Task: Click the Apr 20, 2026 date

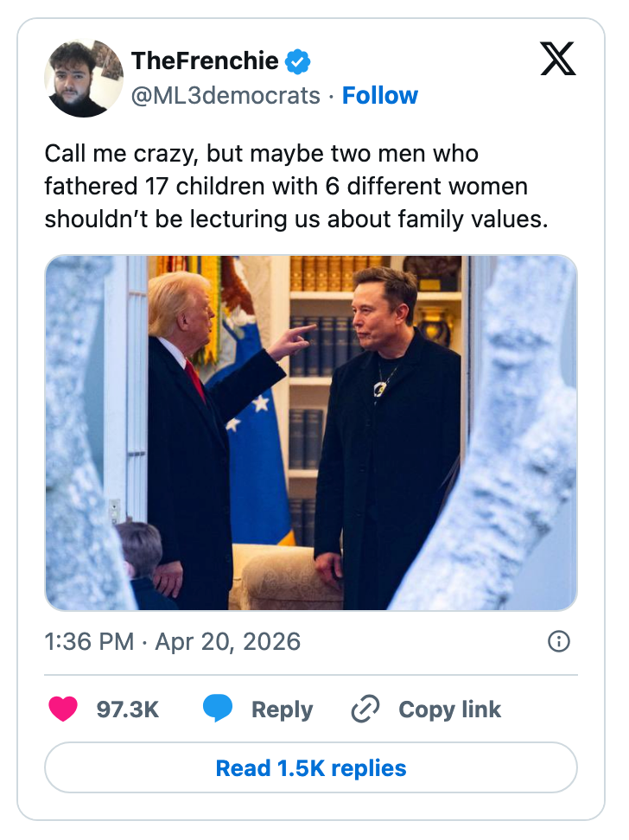Action: click(x=226, y=641)
